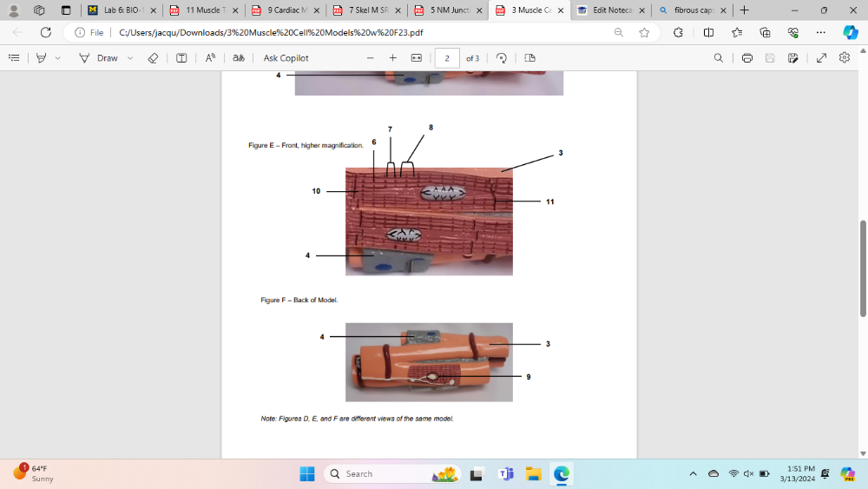Click the Read aloud icon
Screen dimensions: 868x489
point(210,58)
